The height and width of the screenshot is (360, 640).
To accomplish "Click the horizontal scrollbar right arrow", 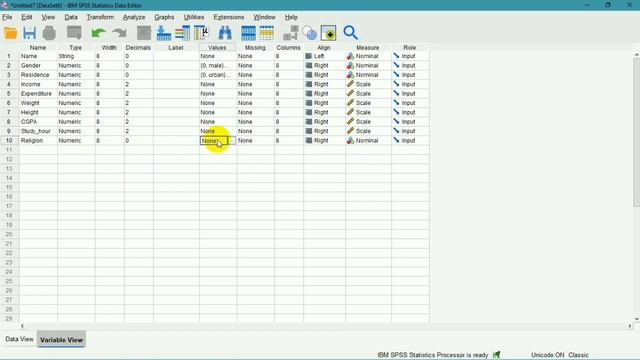I will tap(630, 326).
